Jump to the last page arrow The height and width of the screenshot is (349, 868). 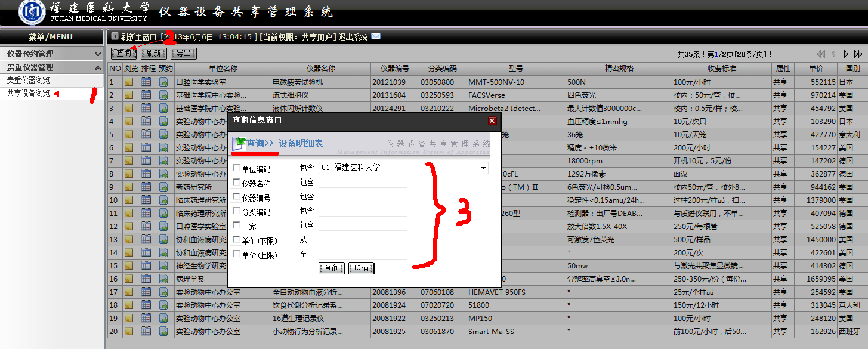click(859, 54)
